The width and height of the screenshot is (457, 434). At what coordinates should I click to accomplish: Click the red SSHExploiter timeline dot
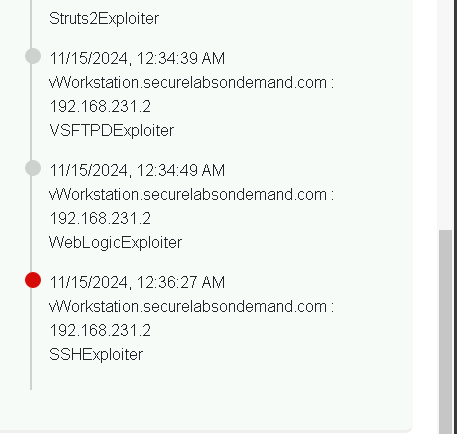pyautogui.click(x=33, y=280)
